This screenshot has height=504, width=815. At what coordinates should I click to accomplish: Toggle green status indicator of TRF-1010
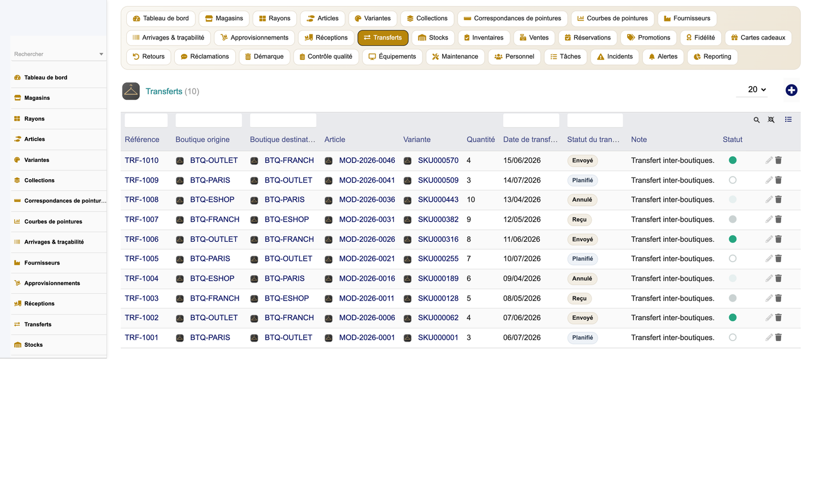pos(733,160)
